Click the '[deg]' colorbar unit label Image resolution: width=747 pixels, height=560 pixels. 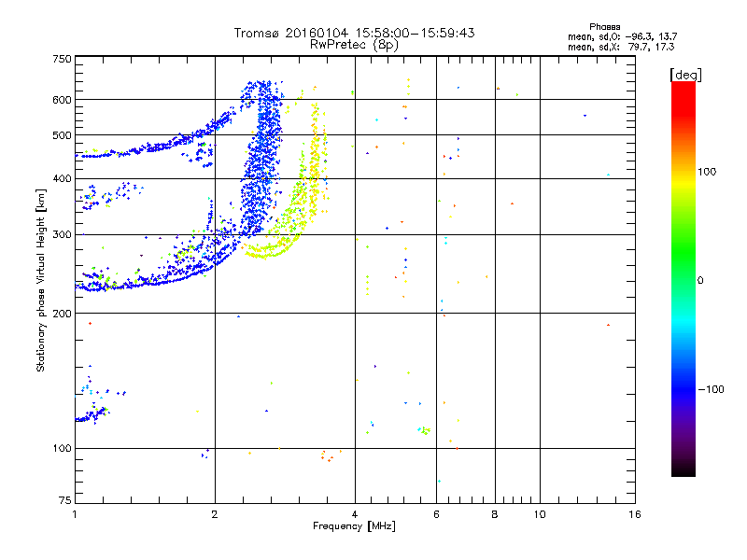click(x=685, y=75)
